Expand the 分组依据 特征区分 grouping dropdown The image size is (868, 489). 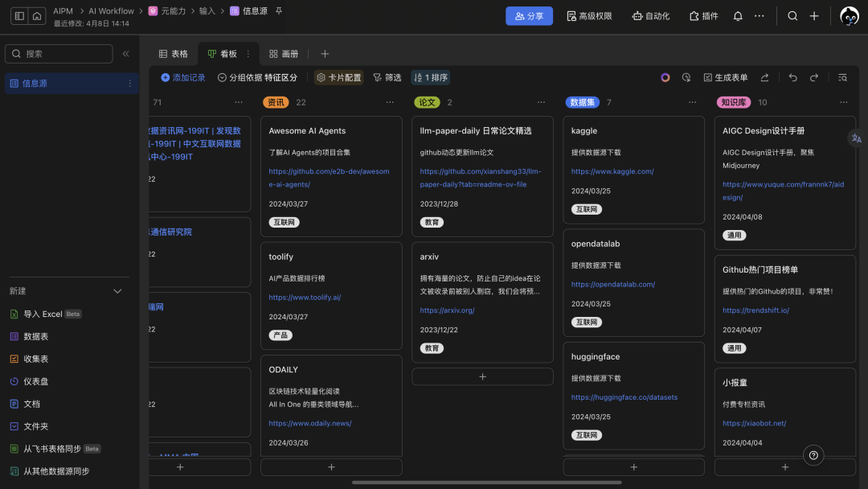[x=257, y=78]
